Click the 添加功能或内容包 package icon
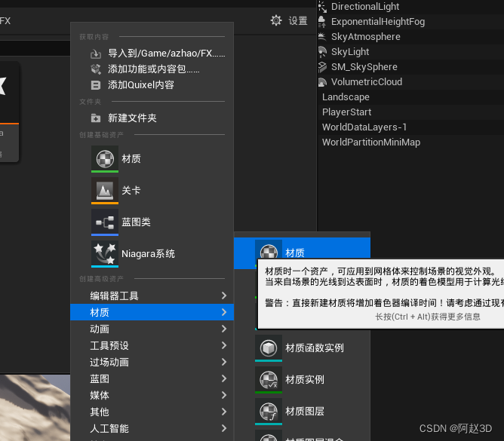 (x=96, y=69)
